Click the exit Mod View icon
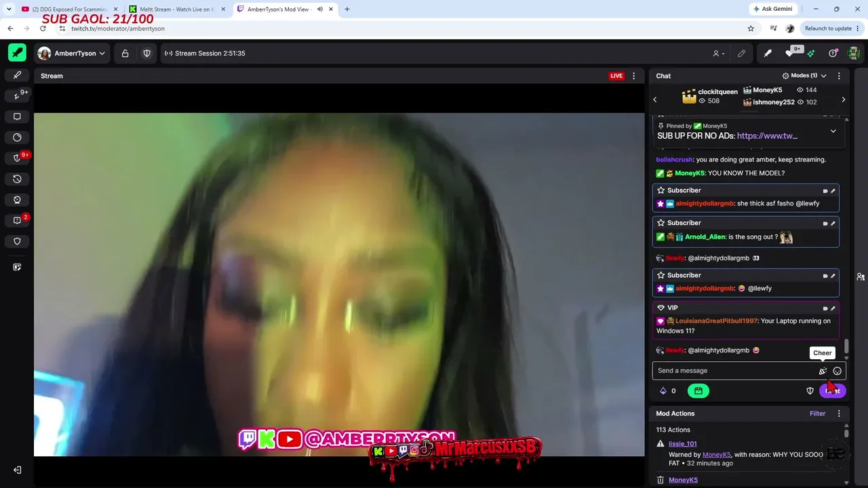 click(17, 470)
